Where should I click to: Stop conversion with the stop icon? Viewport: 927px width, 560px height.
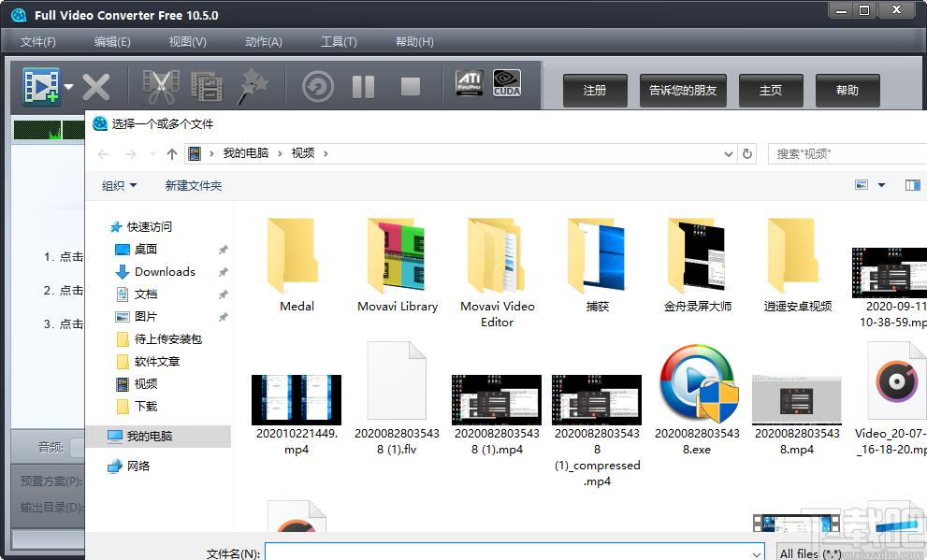point(411,87)
